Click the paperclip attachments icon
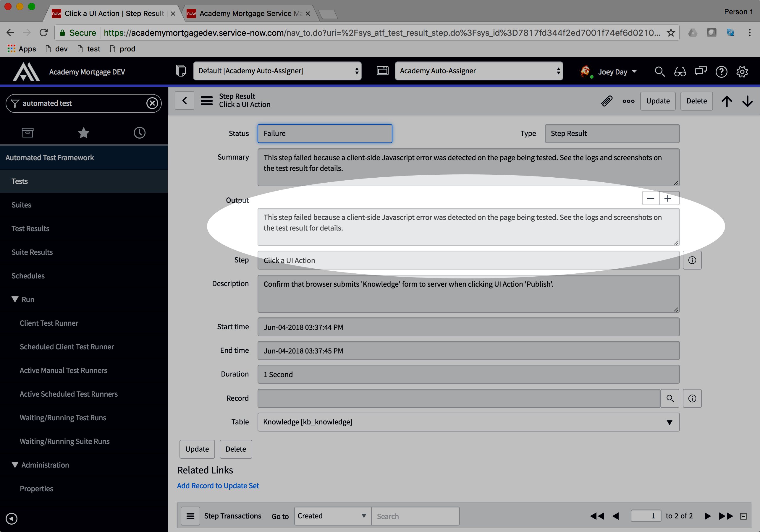The height and width of the screenshot is (532, 760). pos(607,101)
